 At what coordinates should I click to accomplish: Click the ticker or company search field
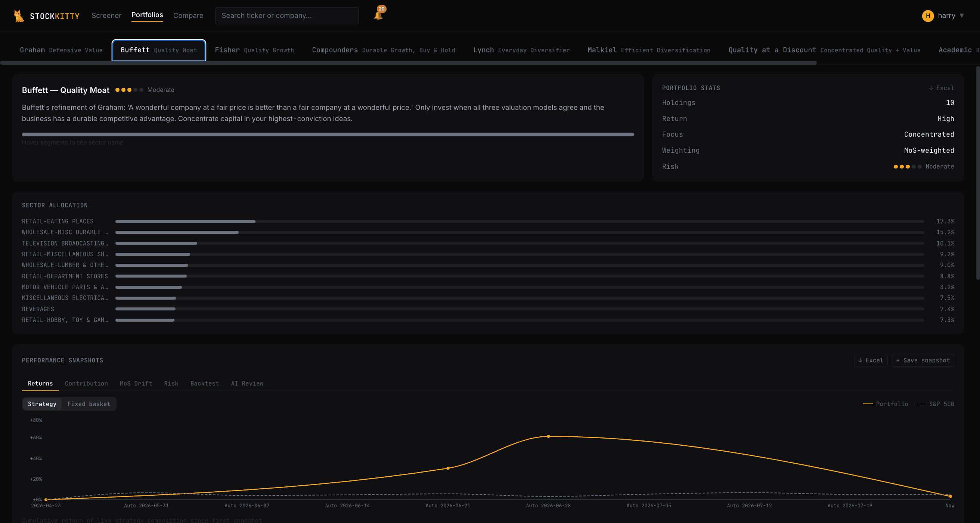[x=287, y=16]
